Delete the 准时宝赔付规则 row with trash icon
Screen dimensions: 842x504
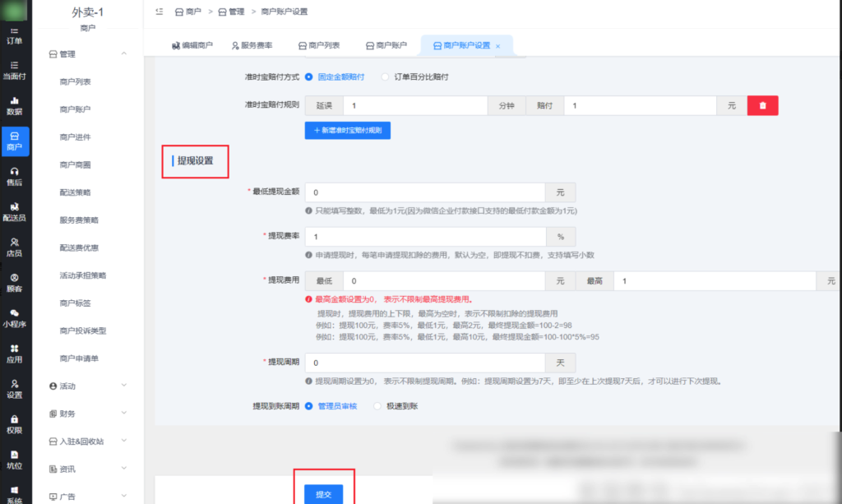point(762,106)
